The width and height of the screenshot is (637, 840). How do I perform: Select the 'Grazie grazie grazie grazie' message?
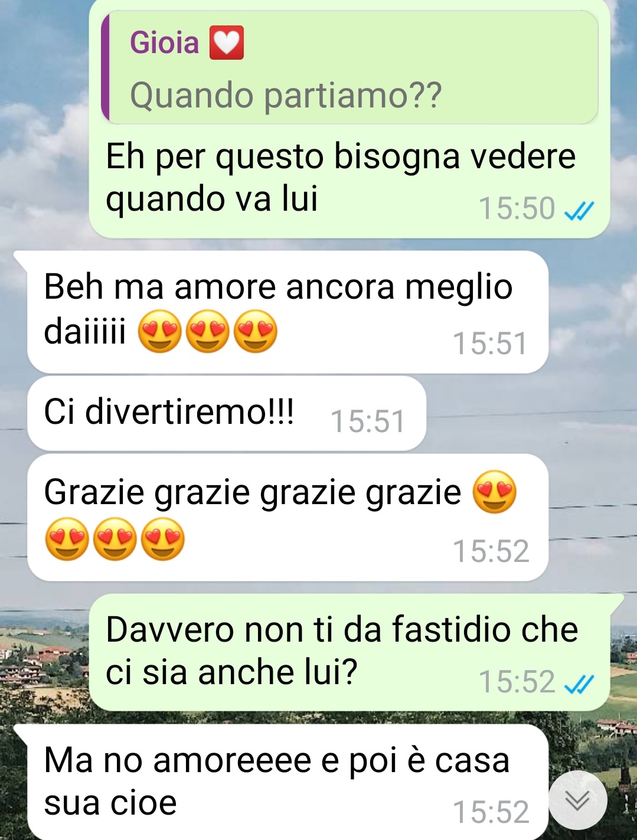[288, 518]
